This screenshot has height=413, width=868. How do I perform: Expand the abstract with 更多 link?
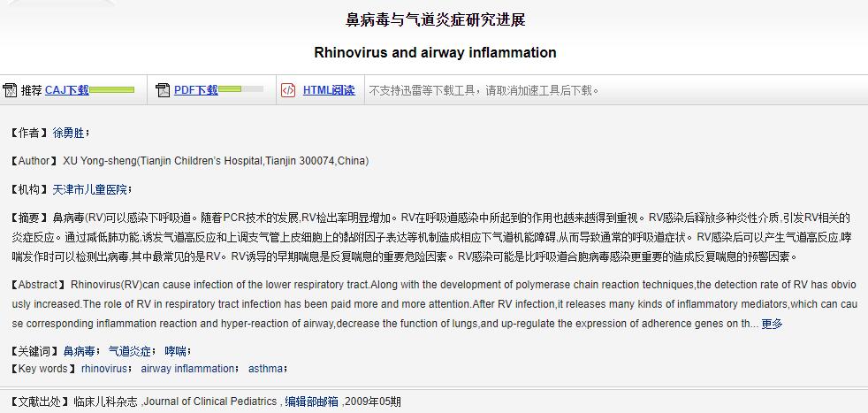coord(772,324)
